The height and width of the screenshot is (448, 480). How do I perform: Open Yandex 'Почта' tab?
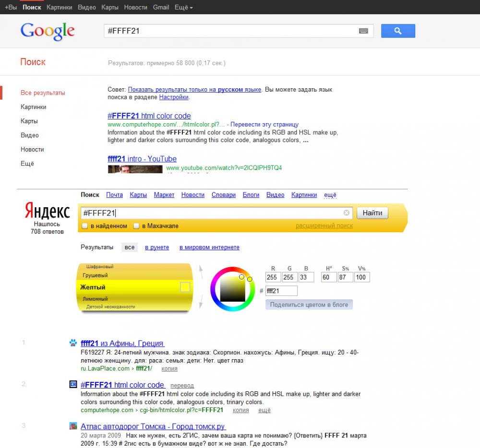tap(115, 195)
